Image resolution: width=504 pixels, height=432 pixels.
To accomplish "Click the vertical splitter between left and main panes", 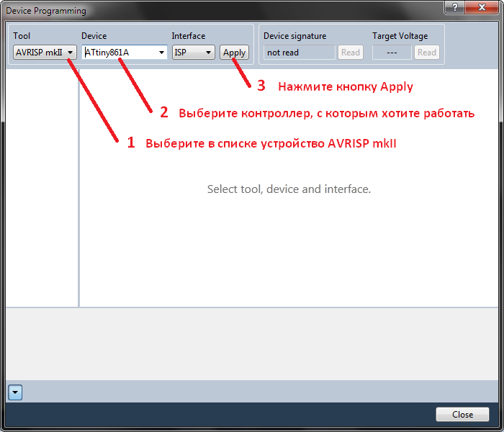I will click(x=78, y=187).
